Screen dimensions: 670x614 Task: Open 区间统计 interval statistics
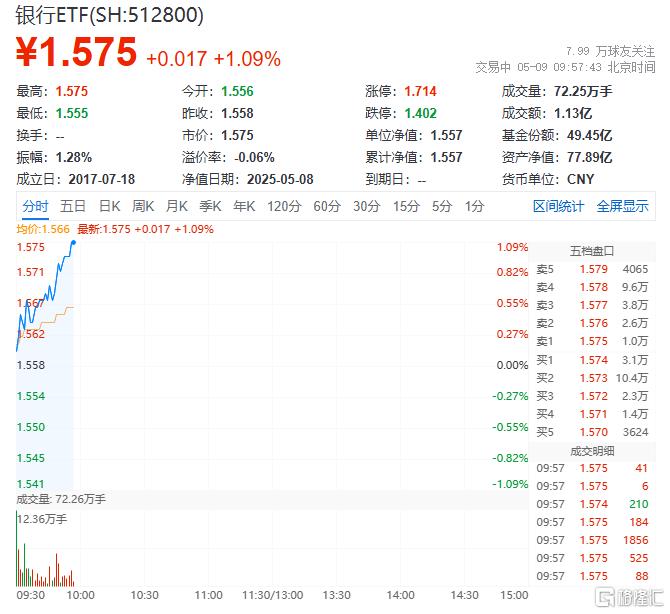558,206
